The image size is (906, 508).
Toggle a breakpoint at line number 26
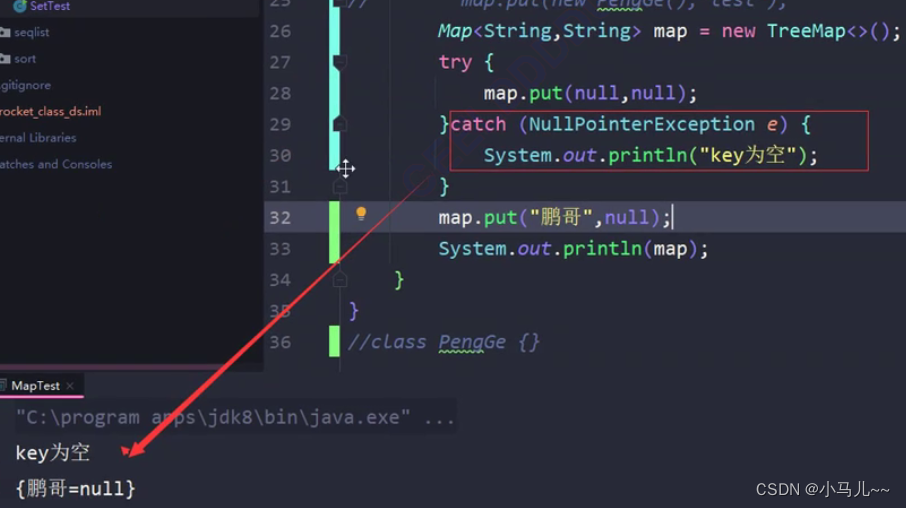coord(280,31)
